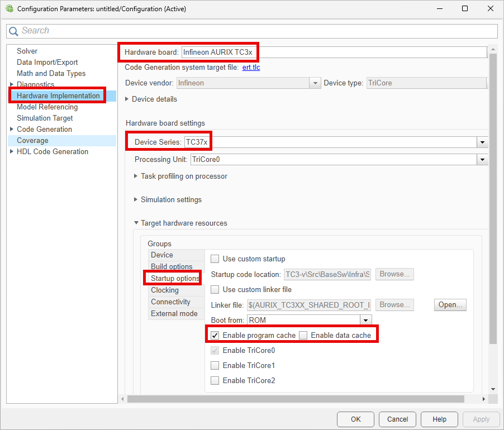504x430 pixels.
Task: Collapse the Target hardware resources section
Action: [x=136, y=223]
